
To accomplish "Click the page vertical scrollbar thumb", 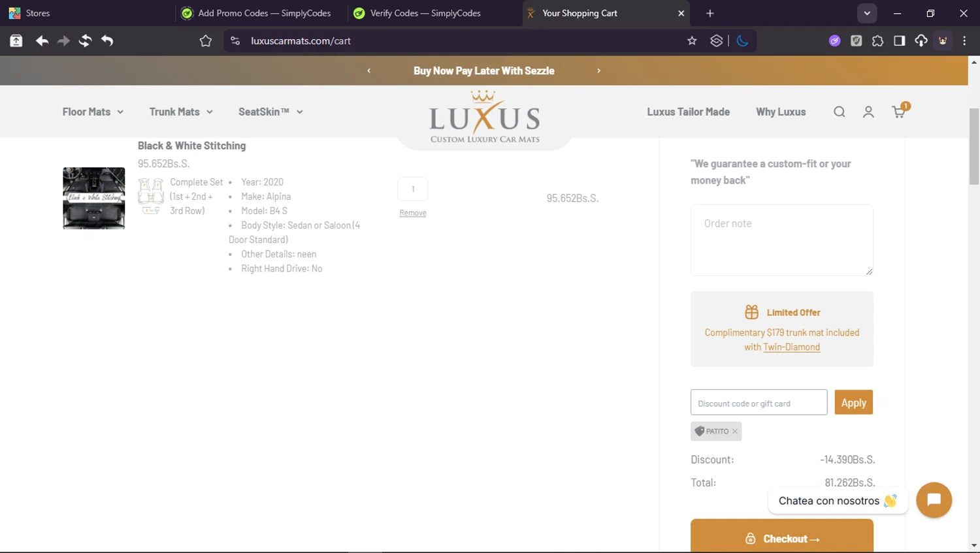I will click(x=974, y=146).
